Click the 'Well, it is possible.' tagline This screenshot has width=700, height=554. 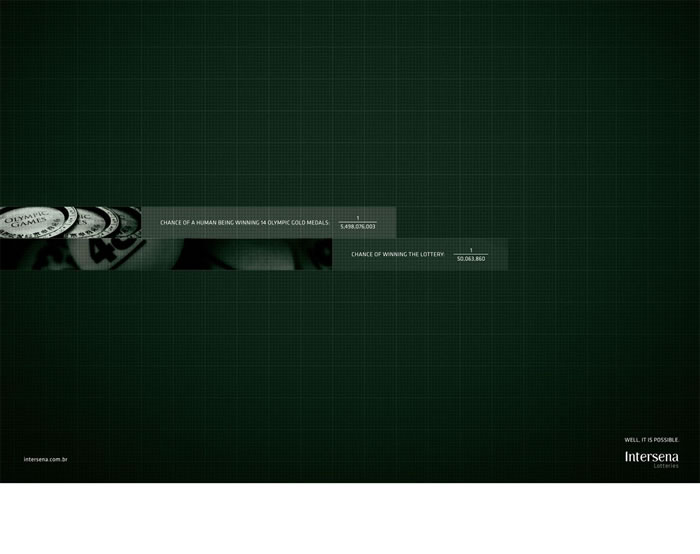651,439
